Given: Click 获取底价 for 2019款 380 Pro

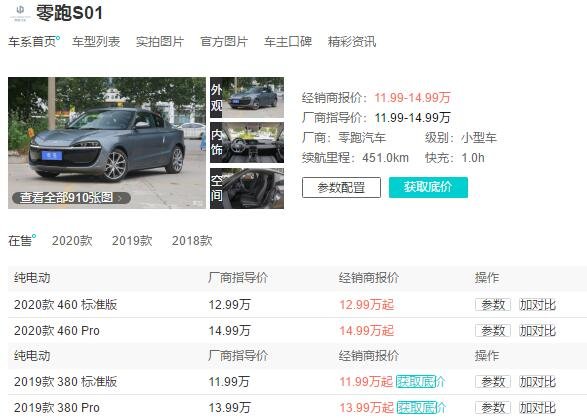Looking at the screenshot, I should (x=422, y=408).
